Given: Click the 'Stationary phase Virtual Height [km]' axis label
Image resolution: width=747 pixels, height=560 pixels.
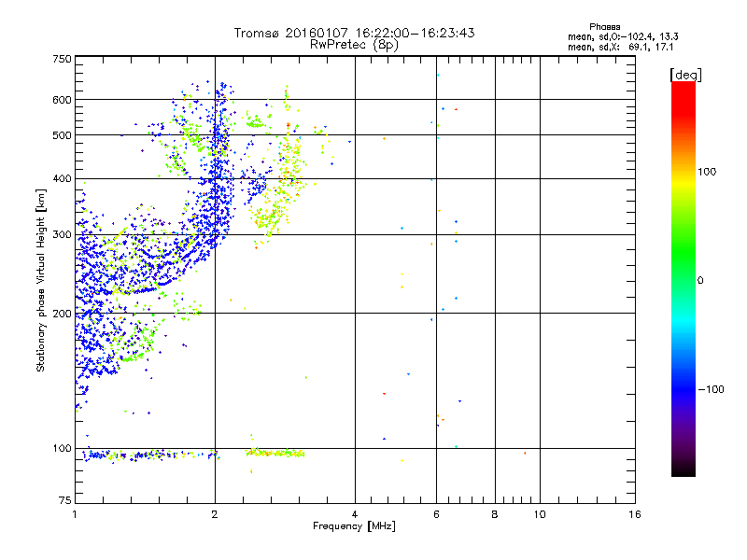Looking at the screenshot, I should pyautogui.click(x=41, y=281).
